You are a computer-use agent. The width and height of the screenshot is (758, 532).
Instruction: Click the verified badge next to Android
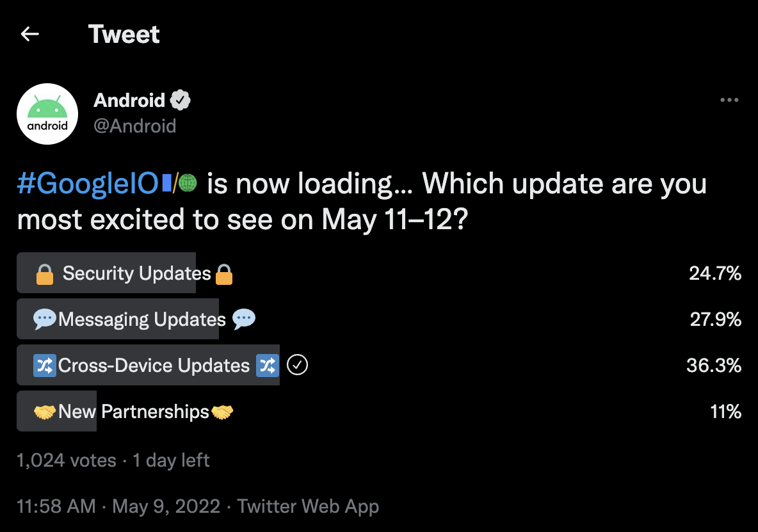[x=181, y=100]
